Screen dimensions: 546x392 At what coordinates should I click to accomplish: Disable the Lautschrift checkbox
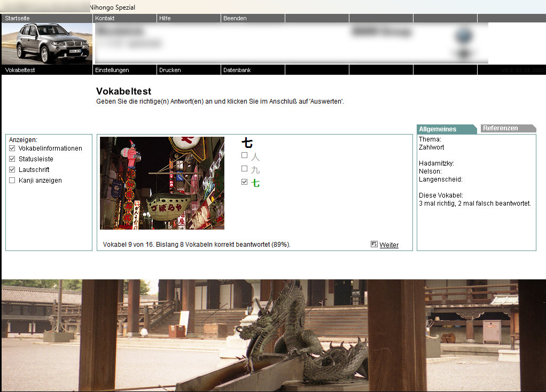[x=12, y=170]
